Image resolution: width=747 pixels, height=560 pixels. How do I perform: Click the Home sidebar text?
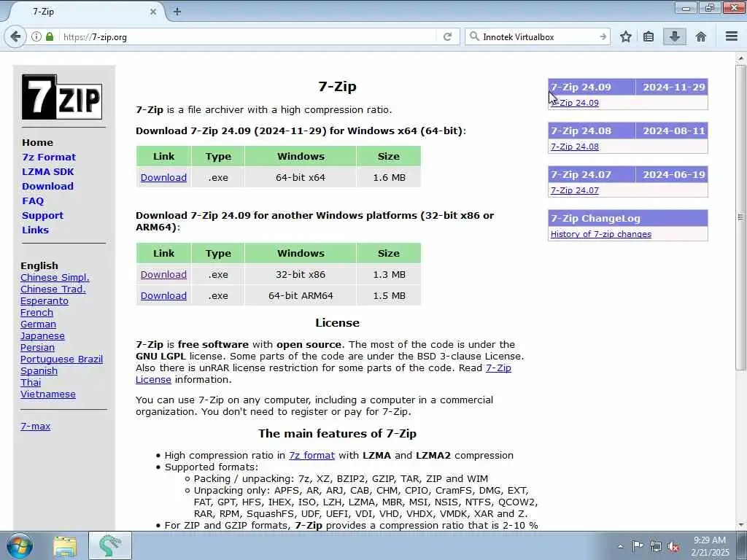click(x=37, y=142)
